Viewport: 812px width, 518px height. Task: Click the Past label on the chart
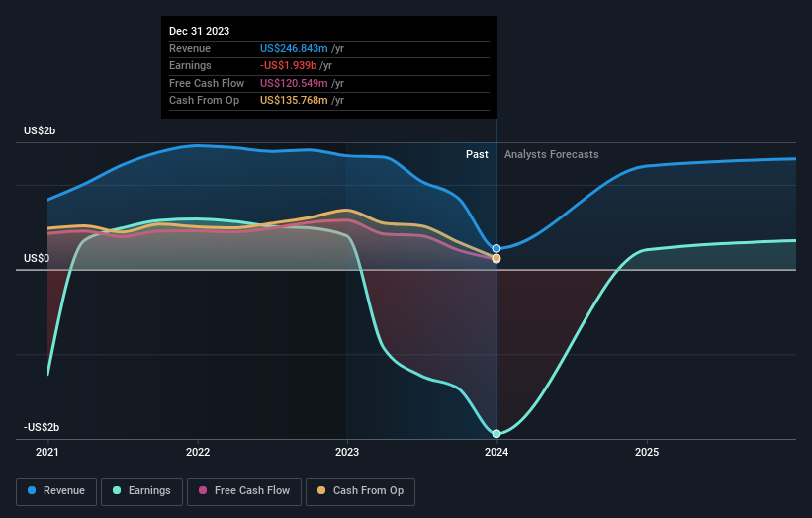coord(477,155)
